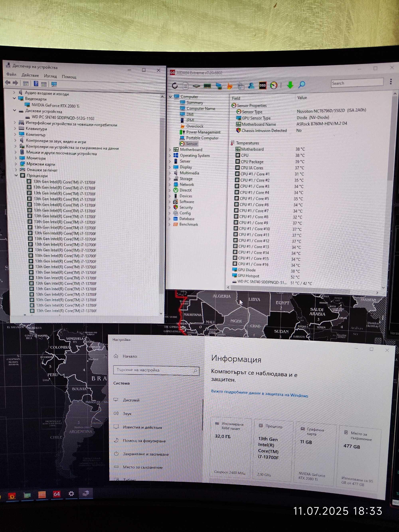399x532 pixels.
Task: Open AIDA64 from the taskbar 64 icon
Action: [x=56, y=494]
